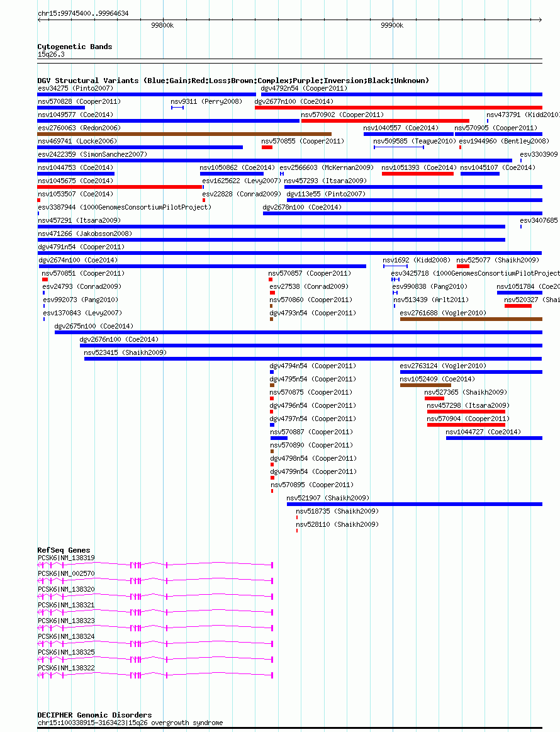560x732 pixels.
Task: Select the esv2760063 (Redon2006) label
Action: pyautogui.click(x=79, y=128)
